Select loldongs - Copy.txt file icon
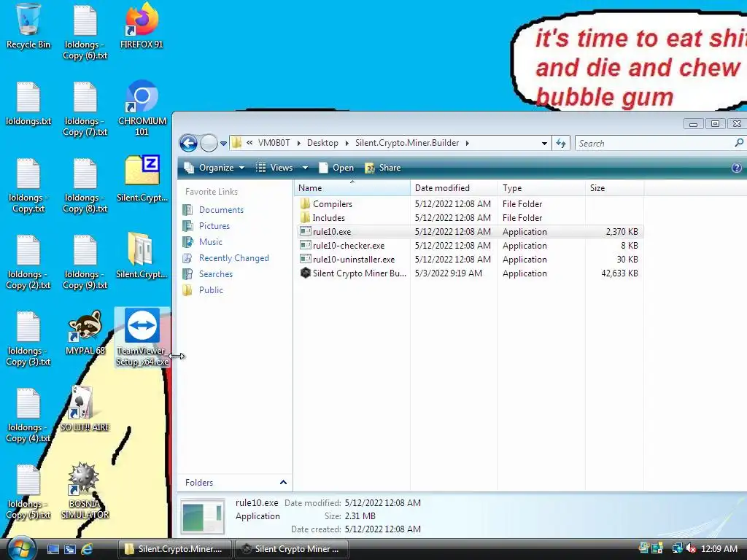 tap(28, 185)
